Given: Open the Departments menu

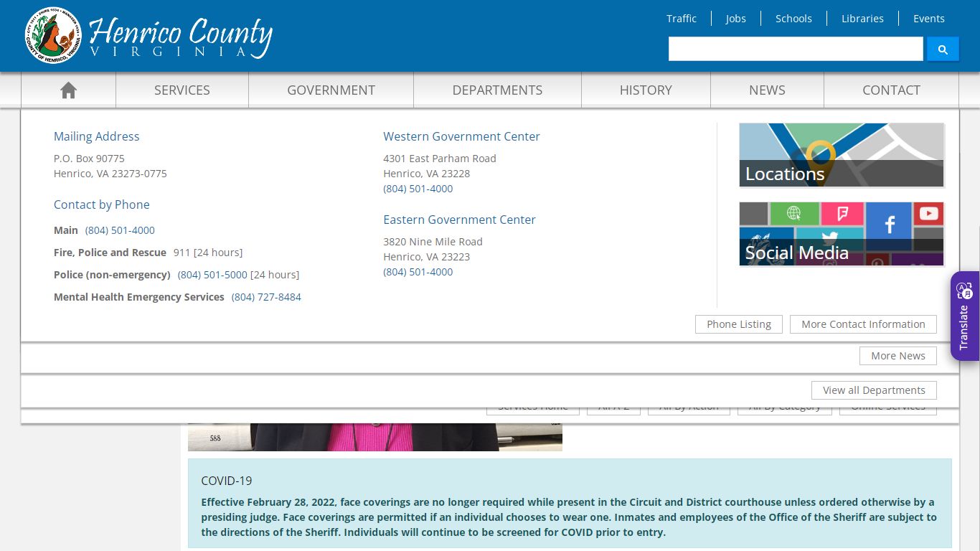Looking at the screenshot, I should 497,90.
